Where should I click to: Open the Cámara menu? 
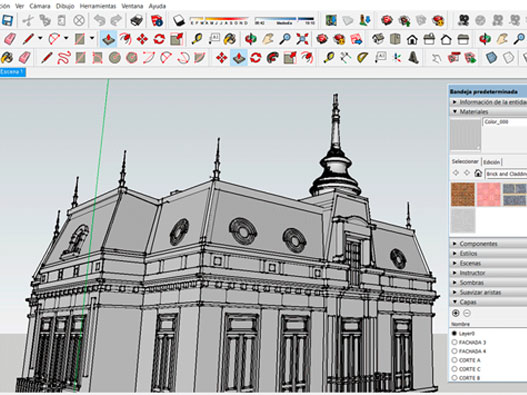point(40,6)
